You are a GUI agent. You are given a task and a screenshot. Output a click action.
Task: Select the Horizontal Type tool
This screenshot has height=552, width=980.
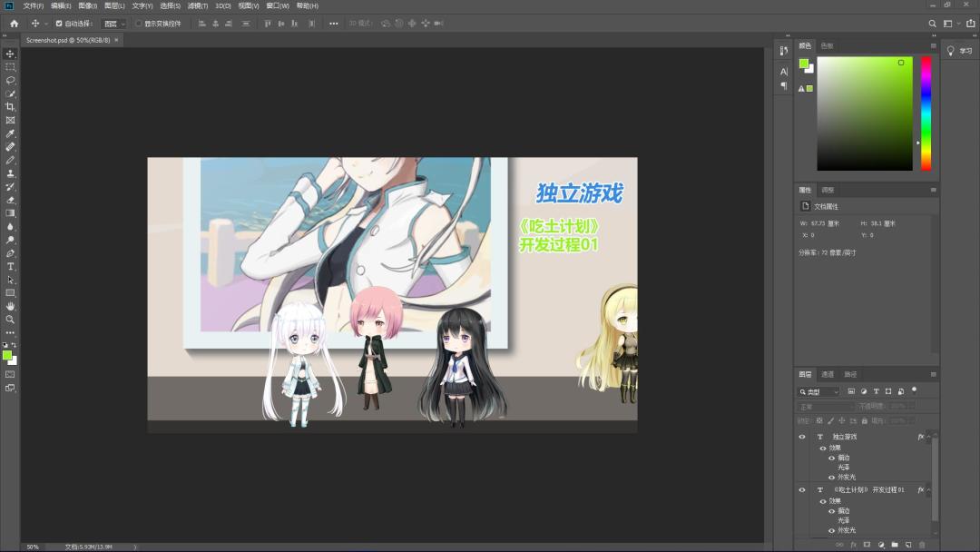pyautogui.click(x=10, y=266)
